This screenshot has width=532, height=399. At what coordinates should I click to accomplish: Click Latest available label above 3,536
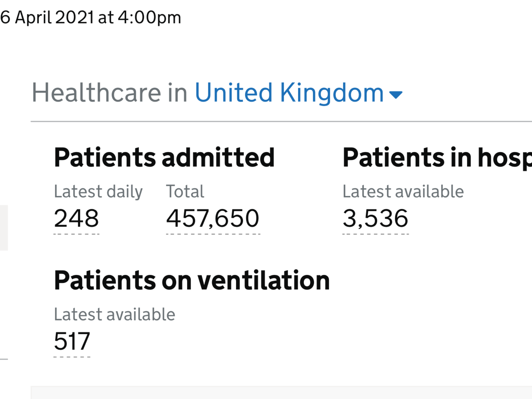point(403,191)
